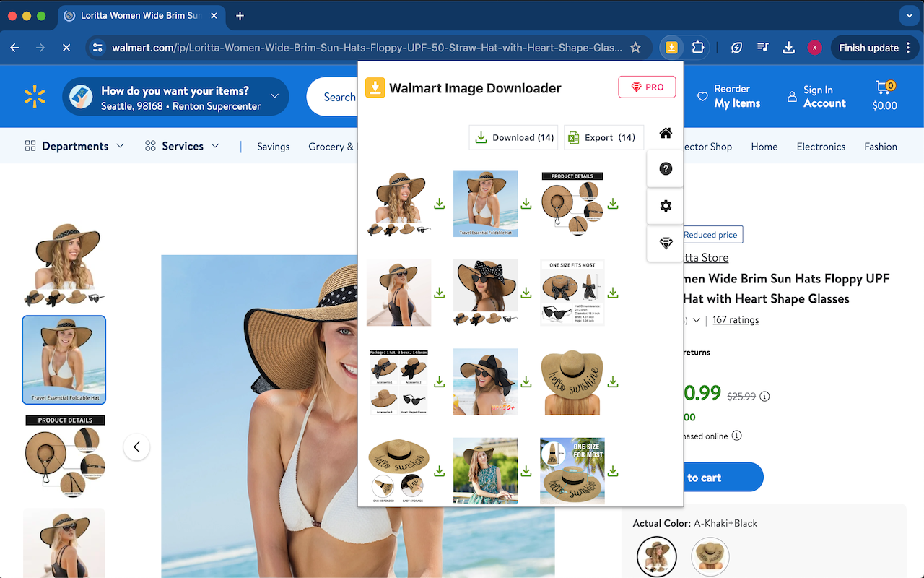Click the info icon beside $25.99
The width and height of the screenshot is (924, 578).
pyautogui.click(x=764, y=396)
